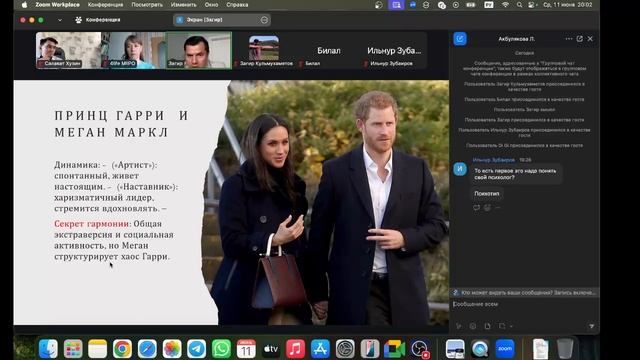Add emoji reaction under Ильнур's chat message
Viewport: 640px width, 360px height.
coord(487,208)
